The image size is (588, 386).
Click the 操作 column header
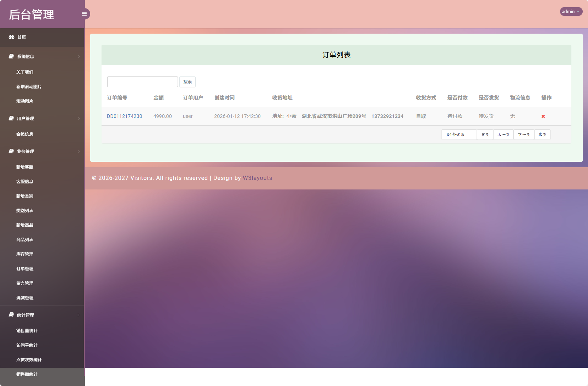546,98
